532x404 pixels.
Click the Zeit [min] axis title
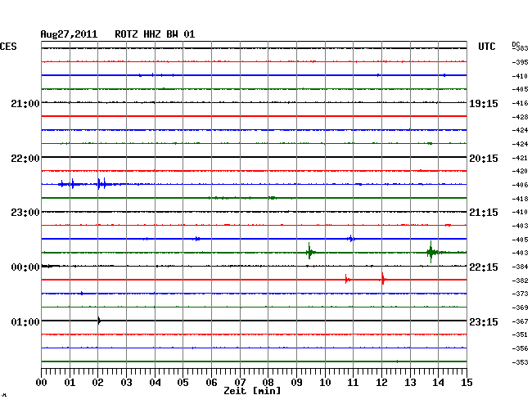point(252,391)
